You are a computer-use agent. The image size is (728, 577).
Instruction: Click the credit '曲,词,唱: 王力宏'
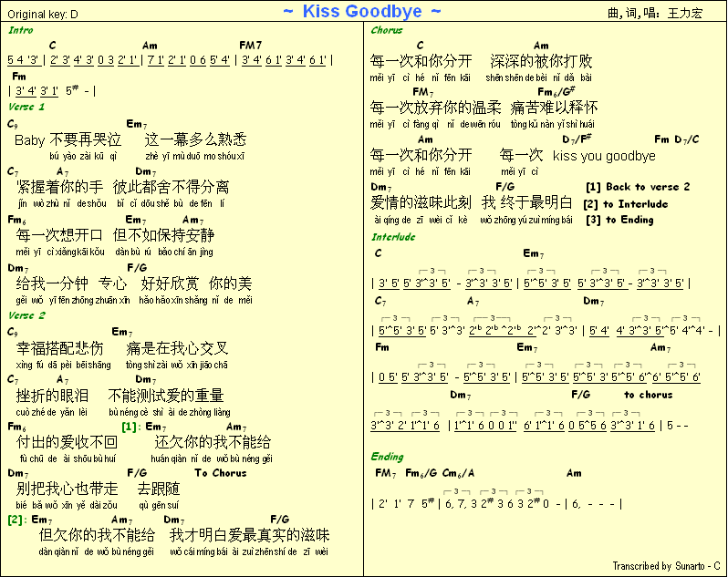(x=655, y=13)
